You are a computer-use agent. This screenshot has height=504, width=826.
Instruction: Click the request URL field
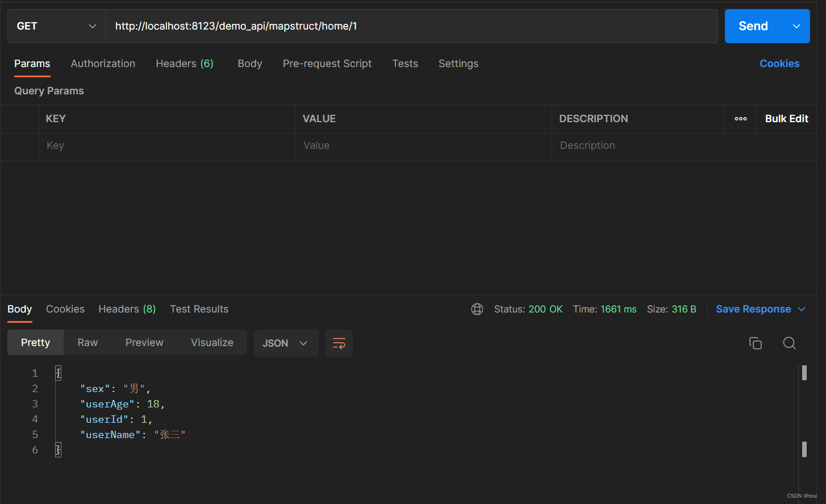point(412,26)
